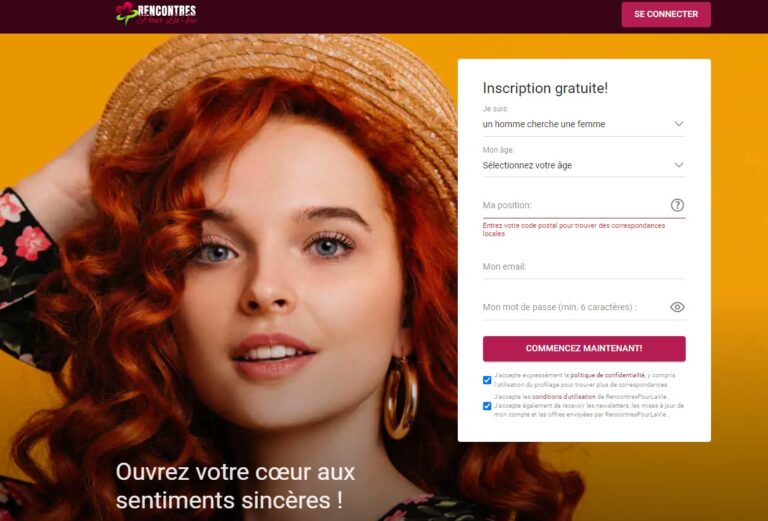Click the postal code error message text
768x521 pixels.
574,230
